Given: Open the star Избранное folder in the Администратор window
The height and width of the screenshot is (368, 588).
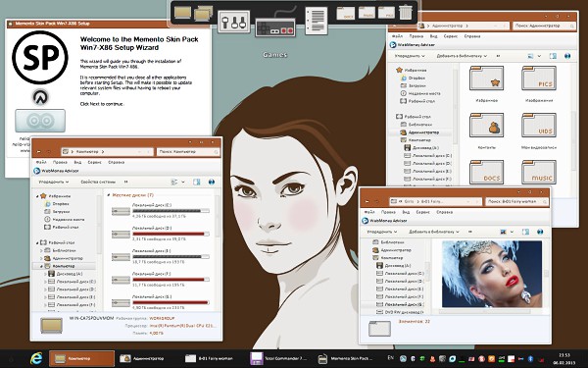Looking at the screenshot, I should pyautogui.click(x=486, y=79).
